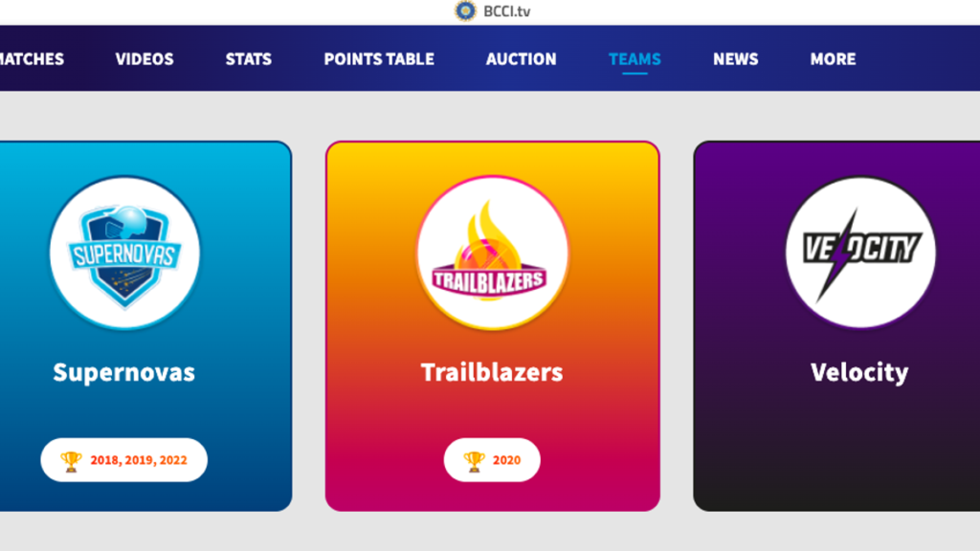Viewport: 980px width, 551px height.
Task: View the Points Table
Action: [x=379, y=58]
